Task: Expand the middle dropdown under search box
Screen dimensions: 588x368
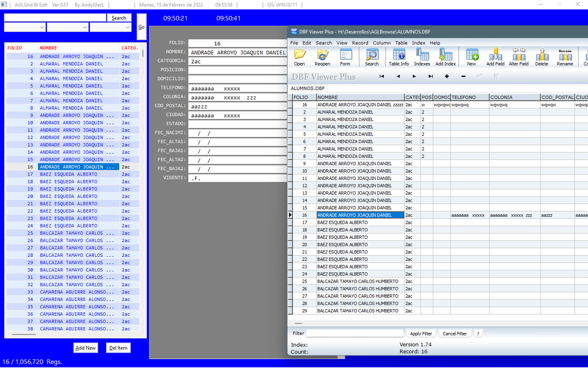Action: tap(85, 27)
